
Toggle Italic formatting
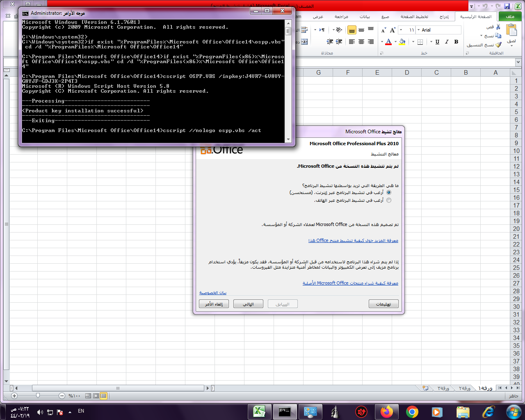pos(447,42)
